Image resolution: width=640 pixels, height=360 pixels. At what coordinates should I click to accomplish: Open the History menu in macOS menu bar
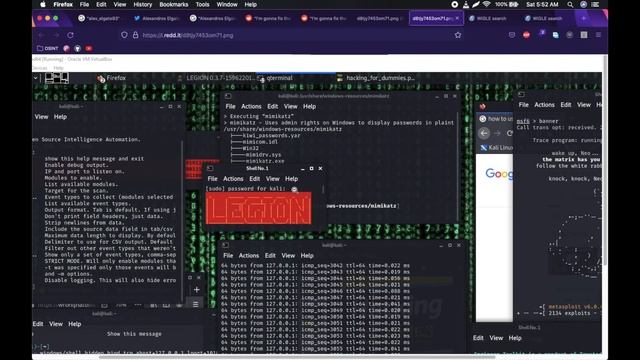142,4
